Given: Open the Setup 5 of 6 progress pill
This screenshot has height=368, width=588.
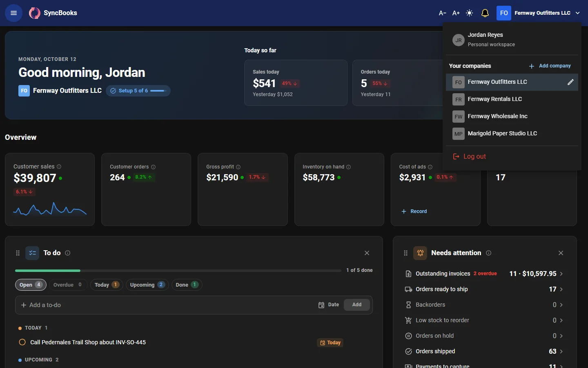Looking at the screenshot, I should coord(138,91).
